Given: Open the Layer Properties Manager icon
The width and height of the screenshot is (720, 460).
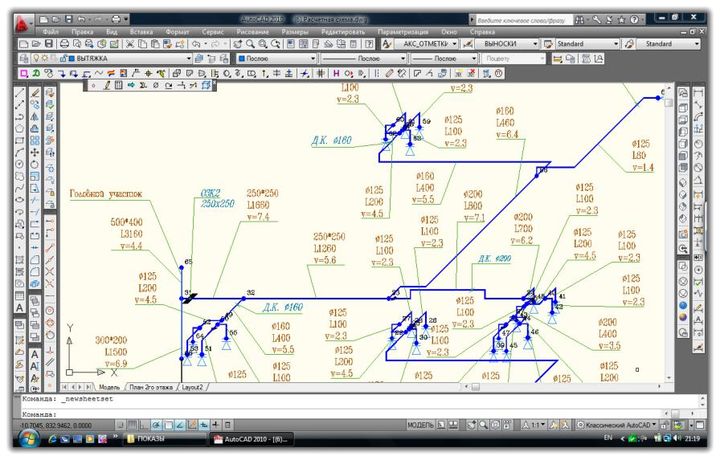Looking at the screenshot, I should (23, 58).
